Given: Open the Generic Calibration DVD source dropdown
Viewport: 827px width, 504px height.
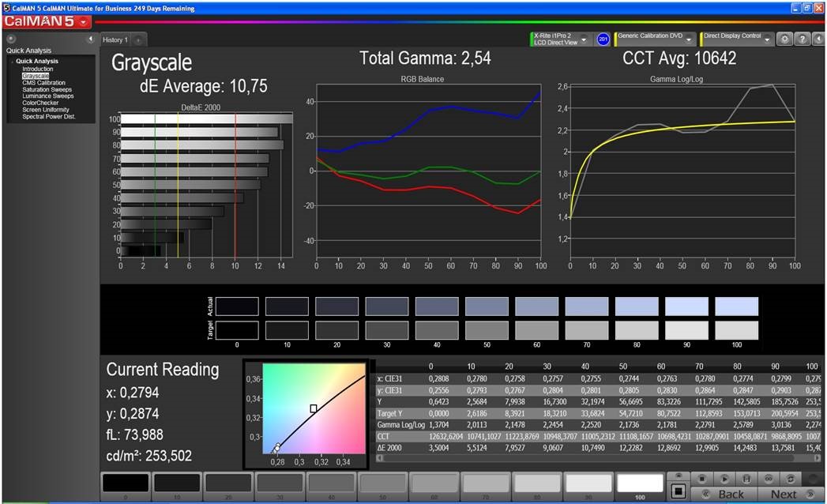Looking at the screenshot, I should [688, 39].
